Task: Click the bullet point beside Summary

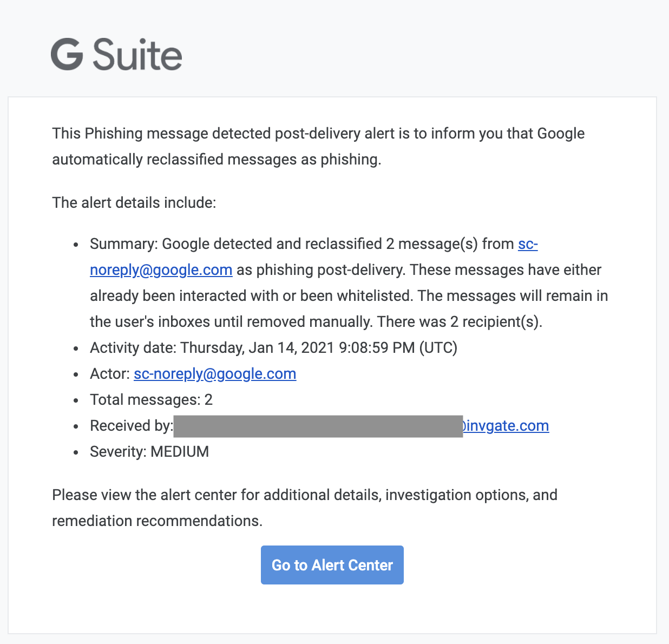Action: click(76, 245)
